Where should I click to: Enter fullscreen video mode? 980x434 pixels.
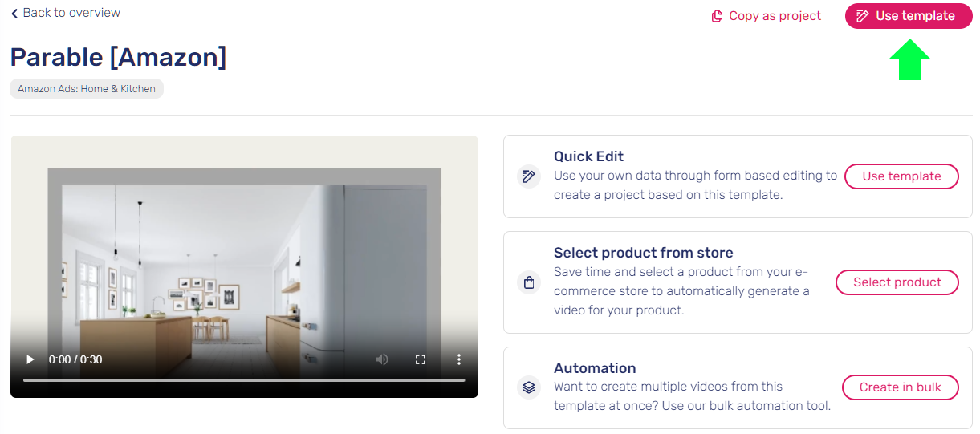point(421,359)
